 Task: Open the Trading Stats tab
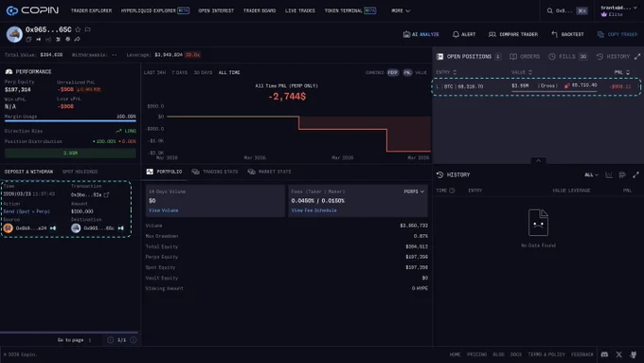[215, 172]
